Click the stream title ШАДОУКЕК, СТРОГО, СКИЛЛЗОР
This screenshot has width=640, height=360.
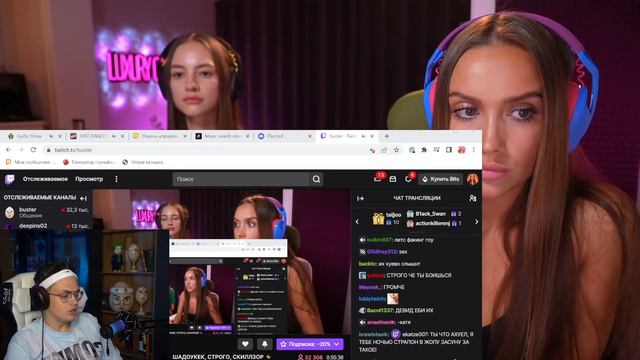pyautogui.click(x=218, y=357)
